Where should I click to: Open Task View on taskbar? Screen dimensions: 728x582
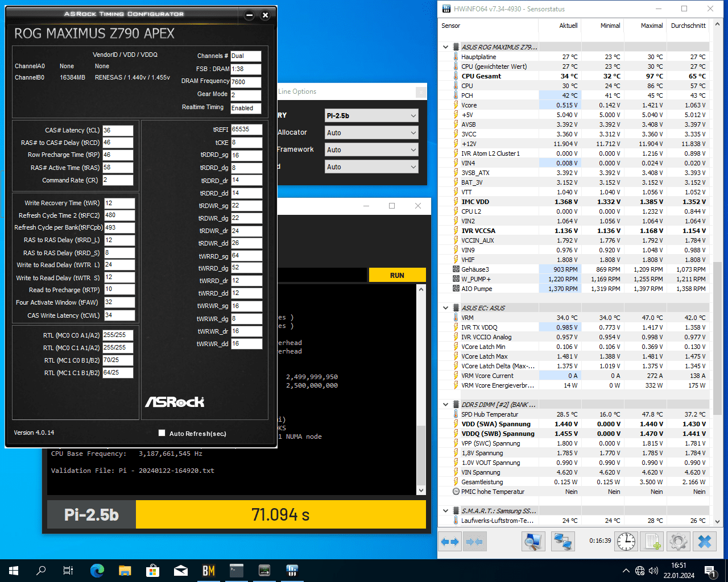68,570
